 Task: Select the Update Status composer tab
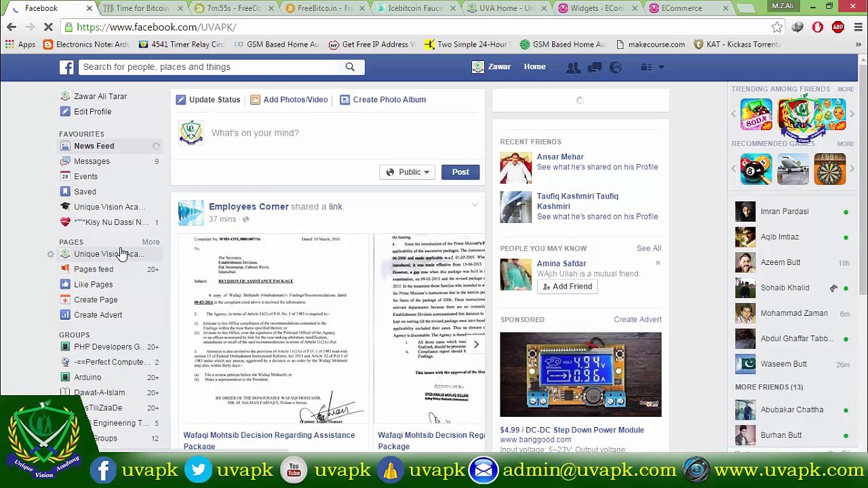tap(208, 100)
